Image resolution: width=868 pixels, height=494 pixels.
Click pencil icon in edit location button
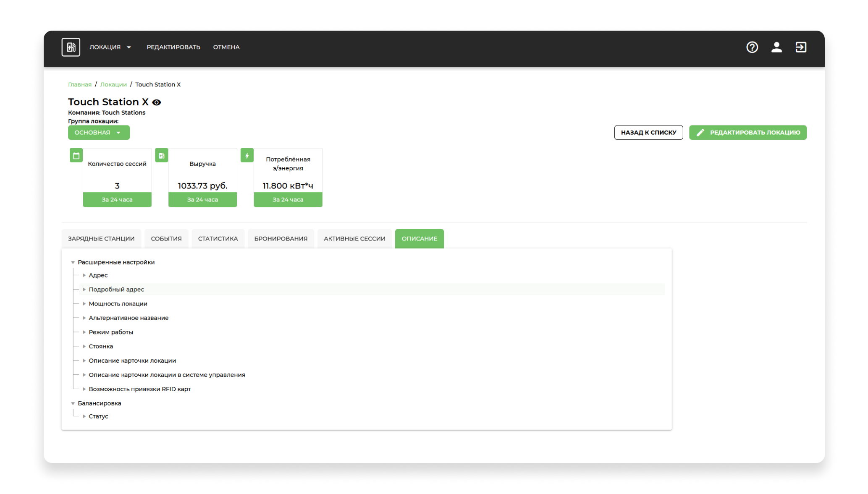click(x=700, y=133)
